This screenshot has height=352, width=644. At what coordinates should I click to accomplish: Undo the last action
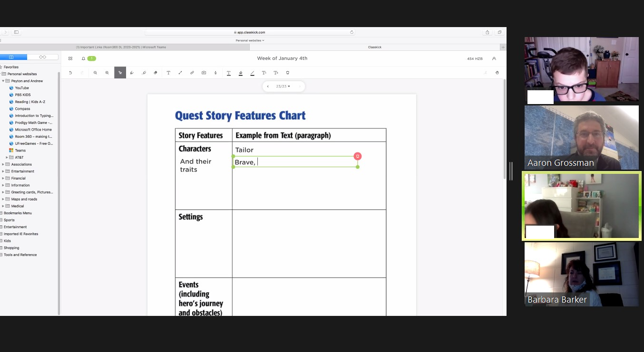70,73
